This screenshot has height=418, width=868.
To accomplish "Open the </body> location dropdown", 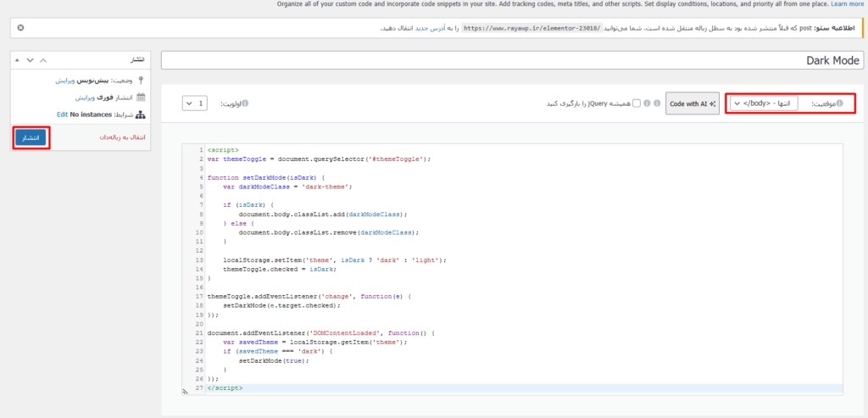I will (764, 103).
